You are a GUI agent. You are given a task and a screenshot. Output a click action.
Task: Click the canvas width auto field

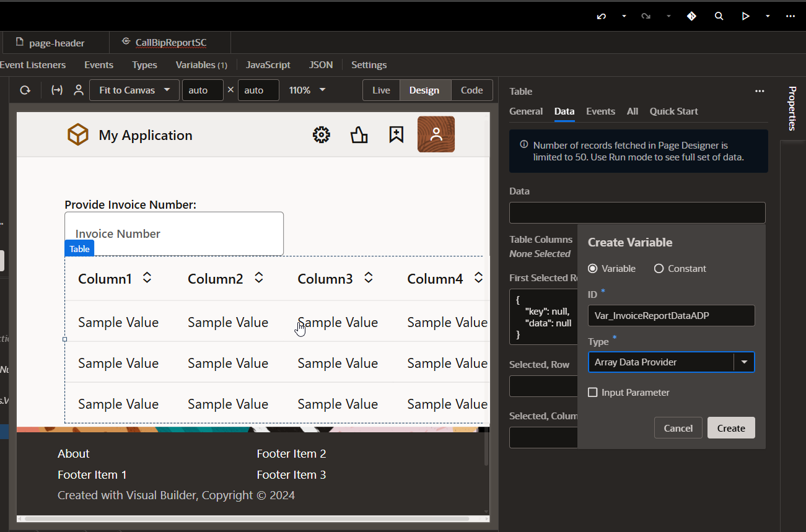pyautogui.click(x=203, y=90)
